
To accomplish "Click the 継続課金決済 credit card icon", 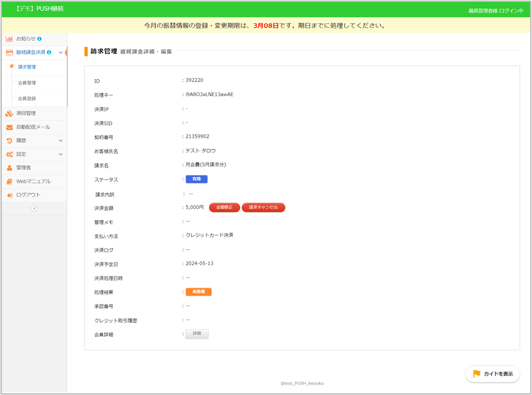I will tap(9, 53).
